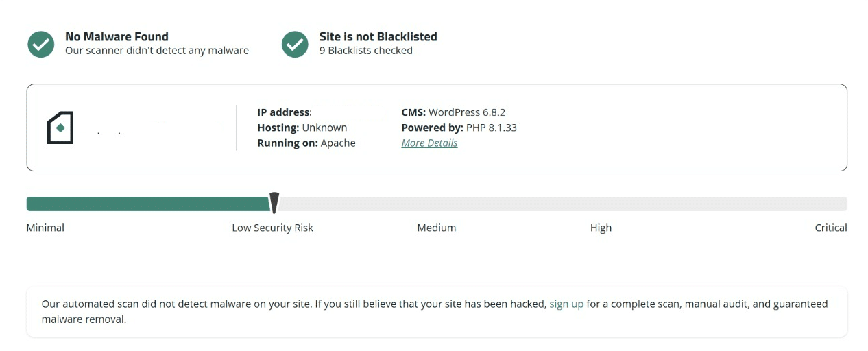Click the No Malware Found heading
Image resolution: width=868 pixels, height=351 pixels.
pos(117,37)
